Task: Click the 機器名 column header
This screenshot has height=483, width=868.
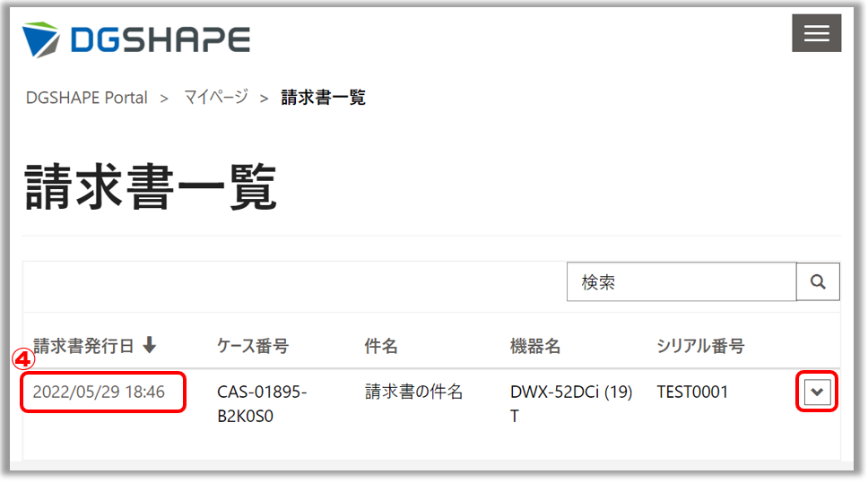Action: click(534, 346)
